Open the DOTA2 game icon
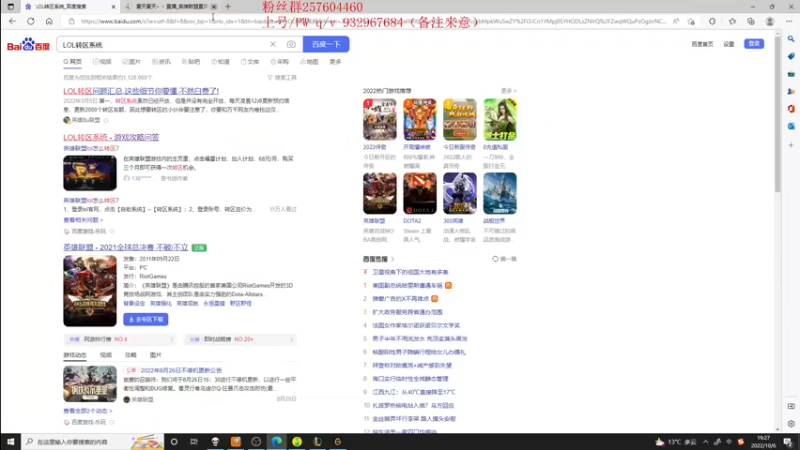Image resolution: width=800 pixels, height=450 pixels. (420, 193)
